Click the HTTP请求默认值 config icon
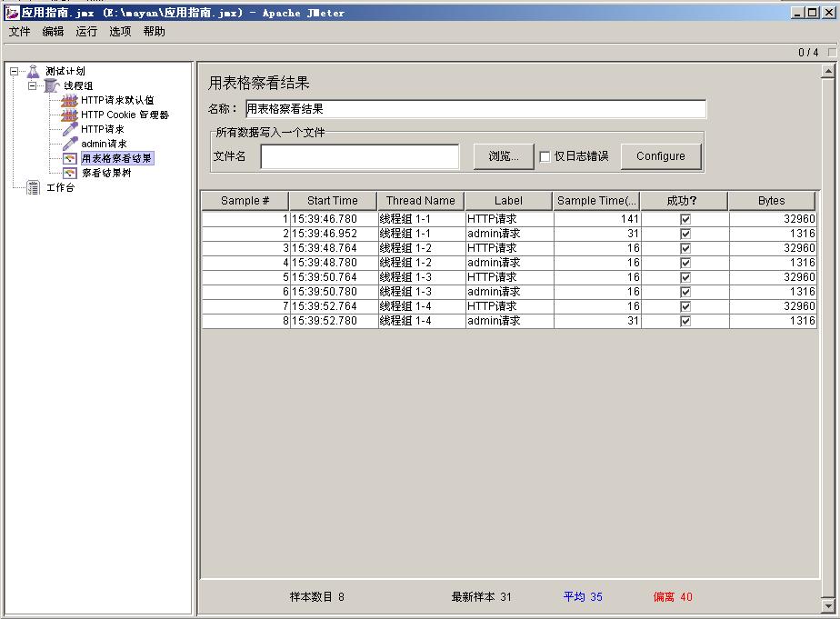The height and width of the screenshot is (619, 840). tap(70, 100)
